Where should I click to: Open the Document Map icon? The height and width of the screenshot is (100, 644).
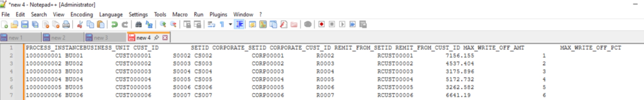263,24
